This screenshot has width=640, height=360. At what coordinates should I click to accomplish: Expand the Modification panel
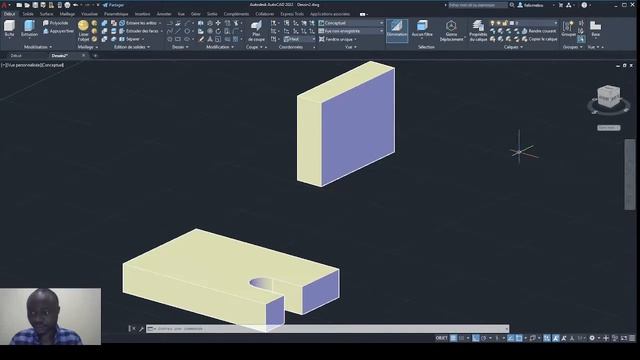(x=220, y=47)
